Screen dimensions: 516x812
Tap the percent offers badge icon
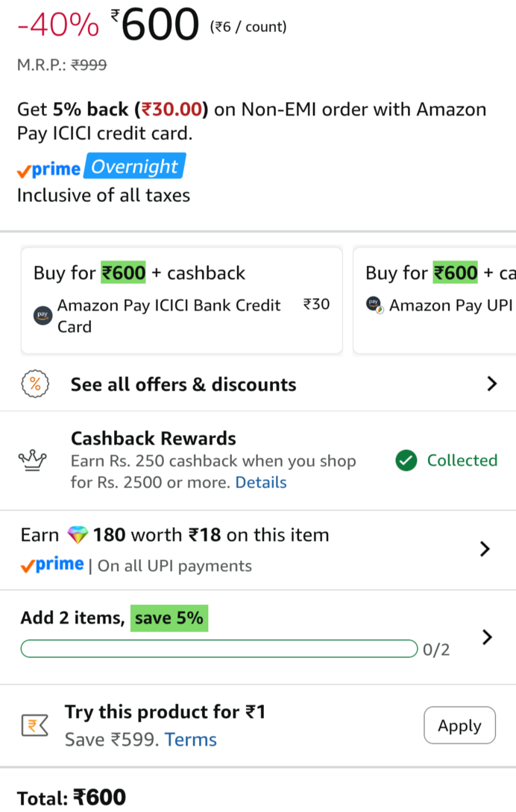click(35, 384)
